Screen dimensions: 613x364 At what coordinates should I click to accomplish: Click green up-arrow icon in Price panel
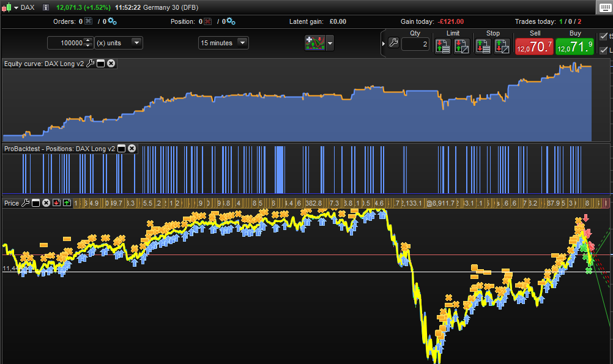click(x=67, y=202)
